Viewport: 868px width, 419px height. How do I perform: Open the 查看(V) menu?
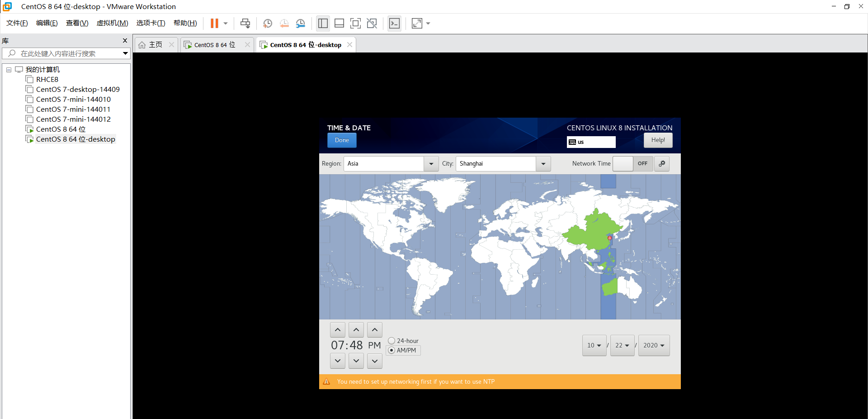(x=77, y=23)
